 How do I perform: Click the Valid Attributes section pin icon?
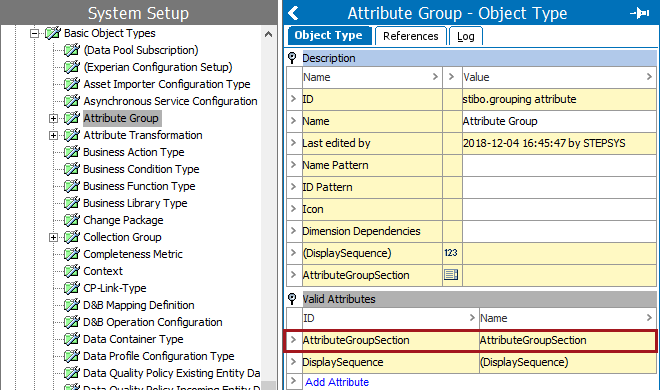(x=292, y=299)
